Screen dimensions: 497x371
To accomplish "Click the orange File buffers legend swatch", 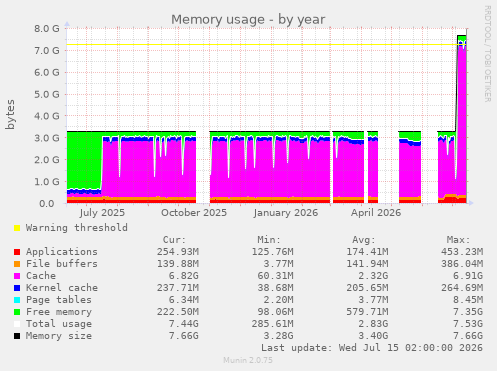I will pyautogui.click(x=17, y=264).
